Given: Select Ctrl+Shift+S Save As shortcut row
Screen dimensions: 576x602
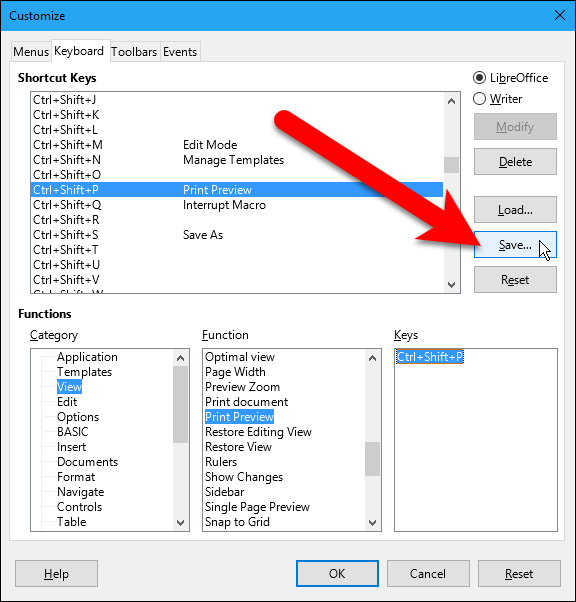Looking at the screenshot, I should coord(237,235).
